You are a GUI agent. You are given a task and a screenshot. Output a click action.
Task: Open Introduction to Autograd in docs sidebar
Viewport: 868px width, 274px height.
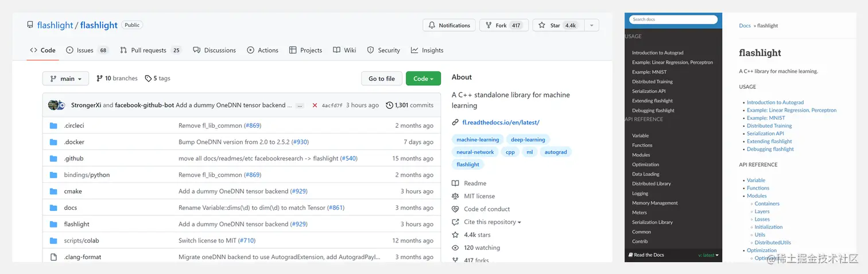pyautogui.click(x=657, y=53)
